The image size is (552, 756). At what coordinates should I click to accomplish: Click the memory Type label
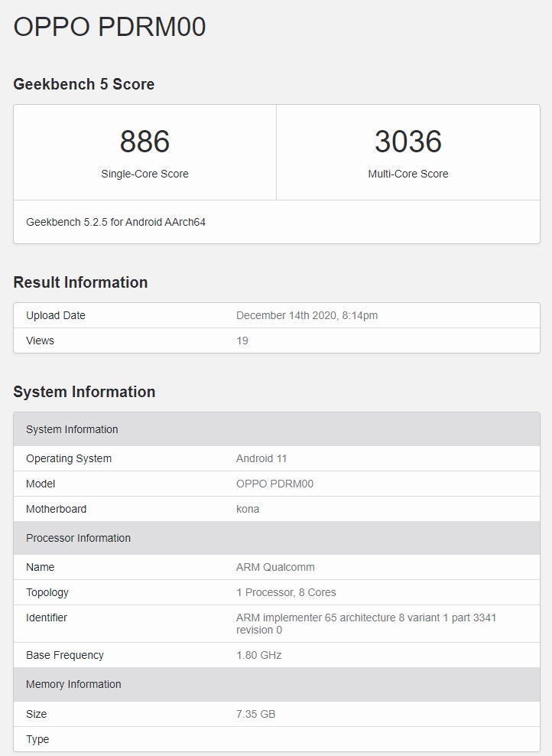[37, 739]
